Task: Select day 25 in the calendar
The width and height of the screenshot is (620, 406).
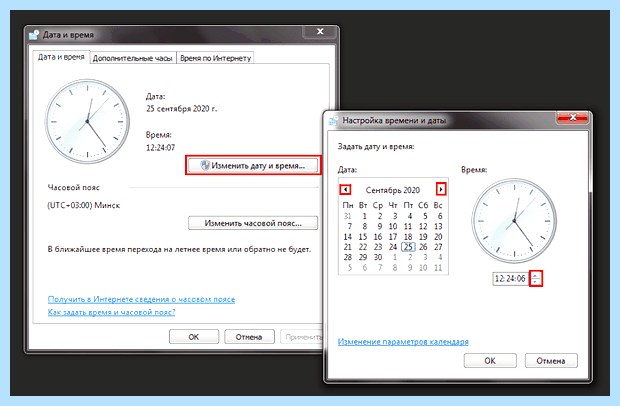Action: point(408,247)
